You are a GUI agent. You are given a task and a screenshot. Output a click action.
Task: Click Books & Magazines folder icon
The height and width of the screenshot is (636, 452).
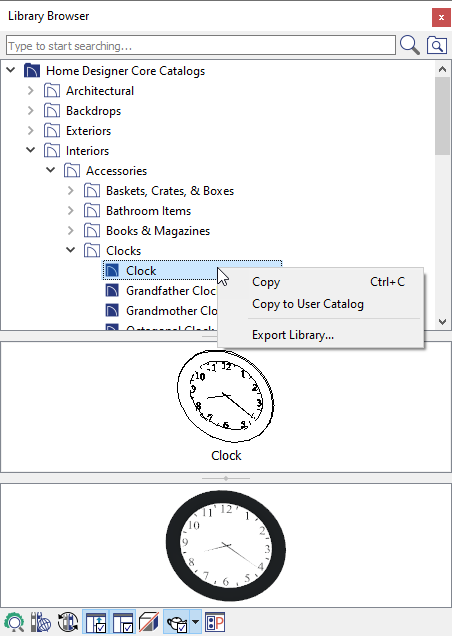point(92,230)
